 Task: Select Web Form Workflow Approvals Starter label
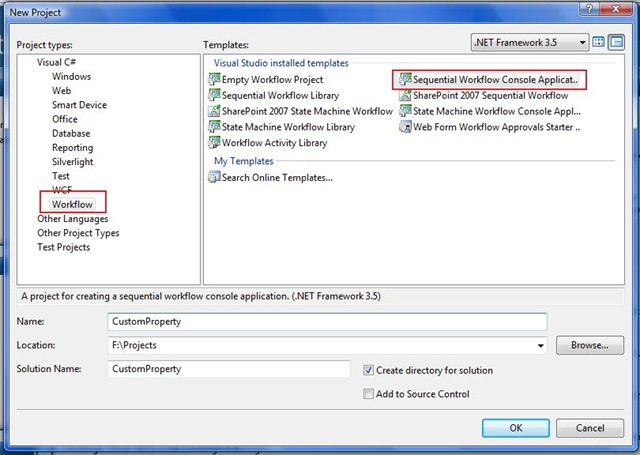496,127
